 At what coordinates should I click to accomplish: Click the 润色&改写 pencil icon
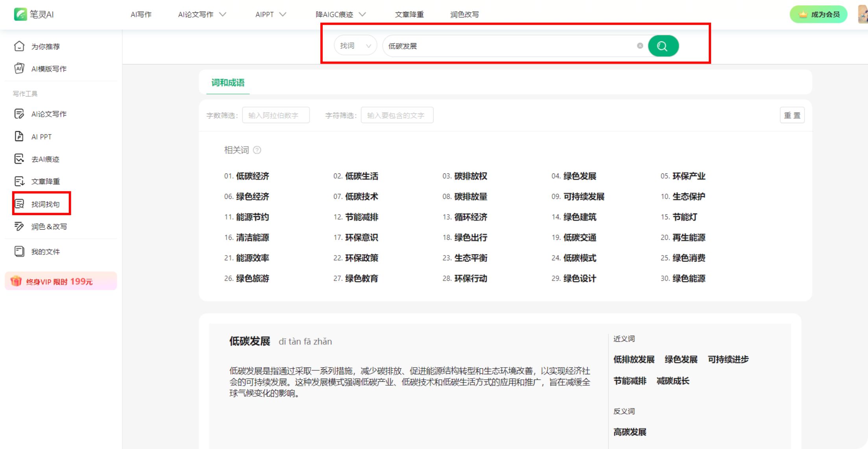click(x=19, y=226)
